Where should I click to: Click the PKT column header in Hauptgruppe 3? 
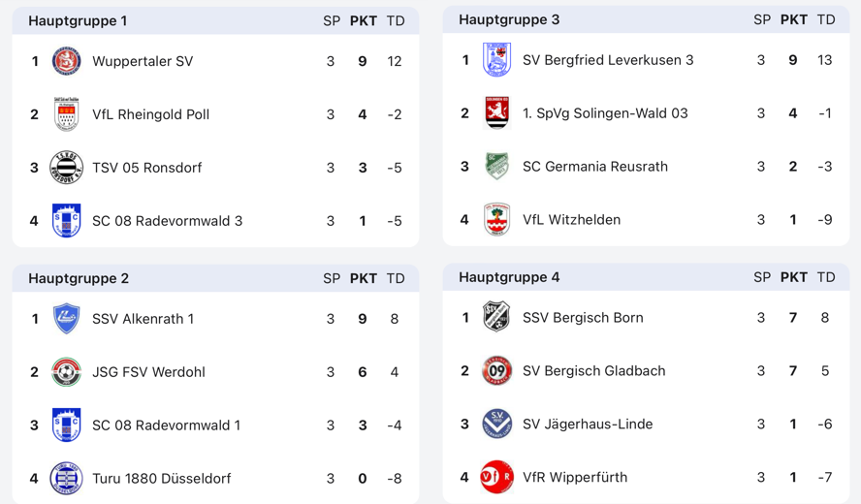tap(793, 19)
